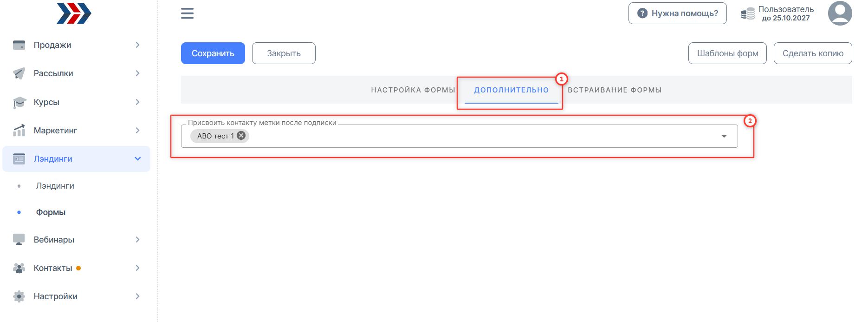Click the coins balance icon
Viewport: 868px width, 322px height.
(747, 14)
